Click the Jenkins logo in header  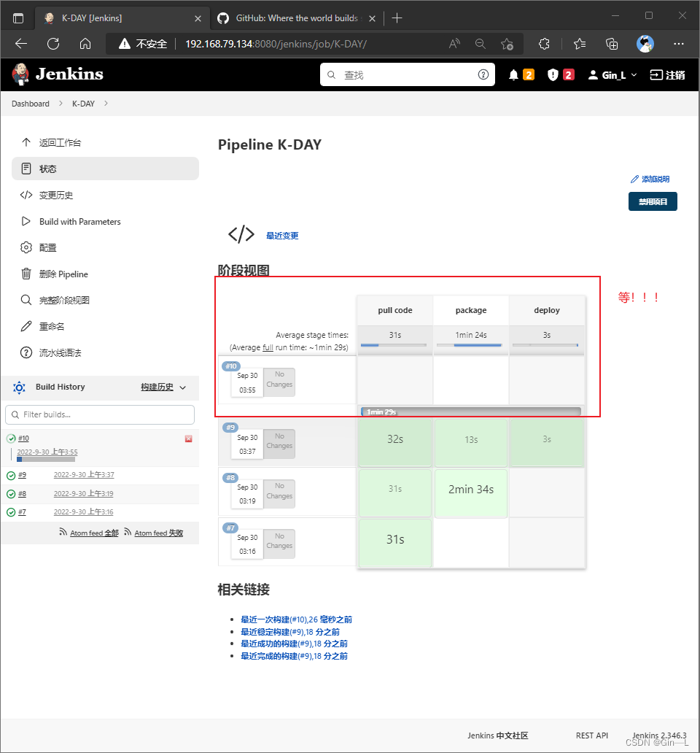pos(57,74)
